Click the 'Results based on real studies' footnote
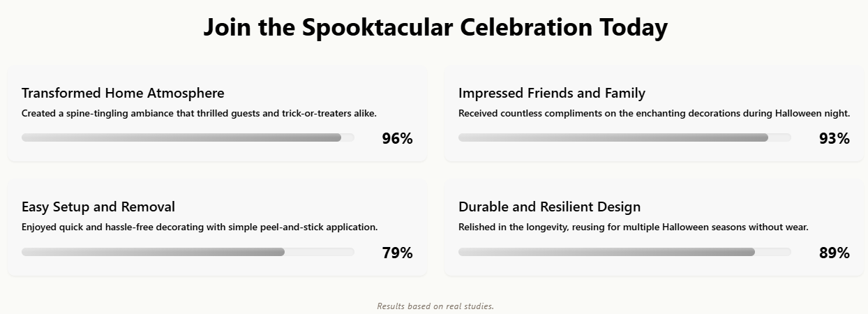 click(x=435, y=306)
